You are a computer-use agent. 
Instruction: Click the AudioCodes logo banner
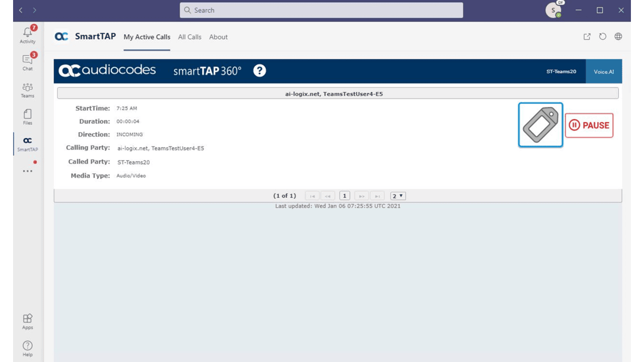click(107, 71)
